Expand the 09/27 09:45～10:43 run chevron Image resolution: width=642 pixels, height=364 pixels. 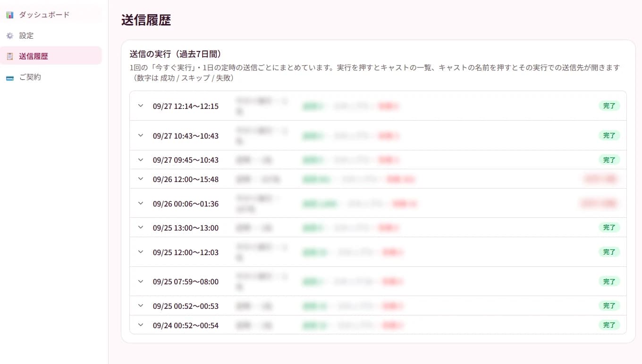point(140,160)
